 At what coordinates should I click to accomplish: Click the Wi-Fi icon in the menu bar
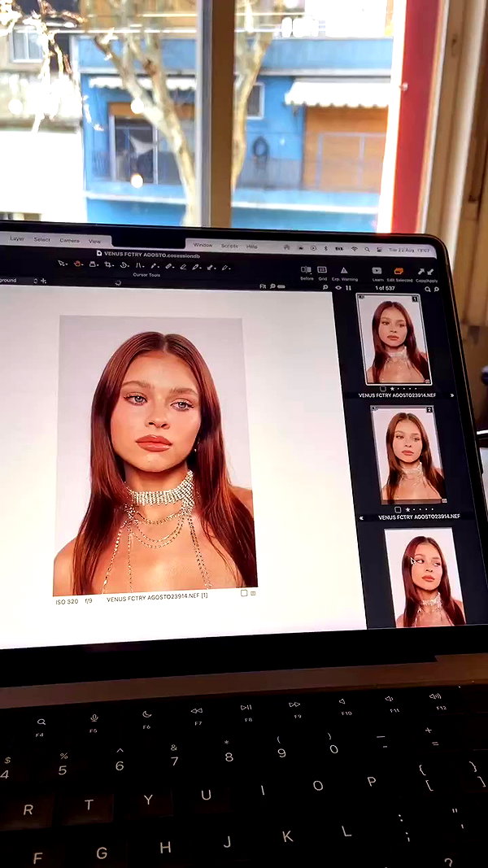(354, 249)
